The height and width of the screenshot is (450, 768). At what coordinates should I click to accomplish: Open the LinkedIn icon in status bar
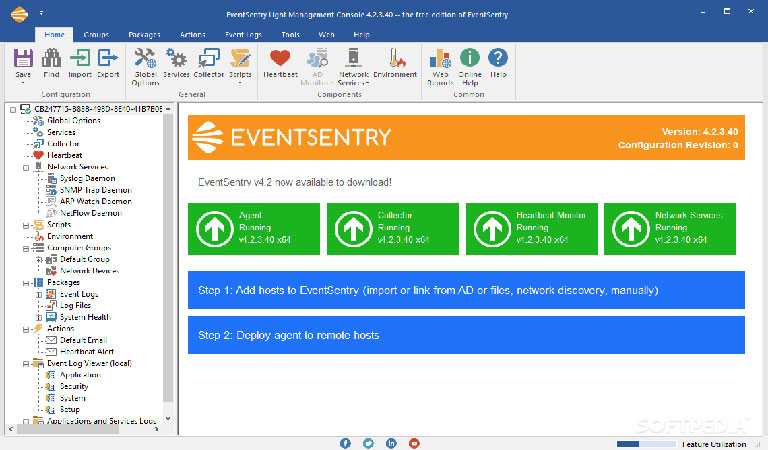point(391,443)
